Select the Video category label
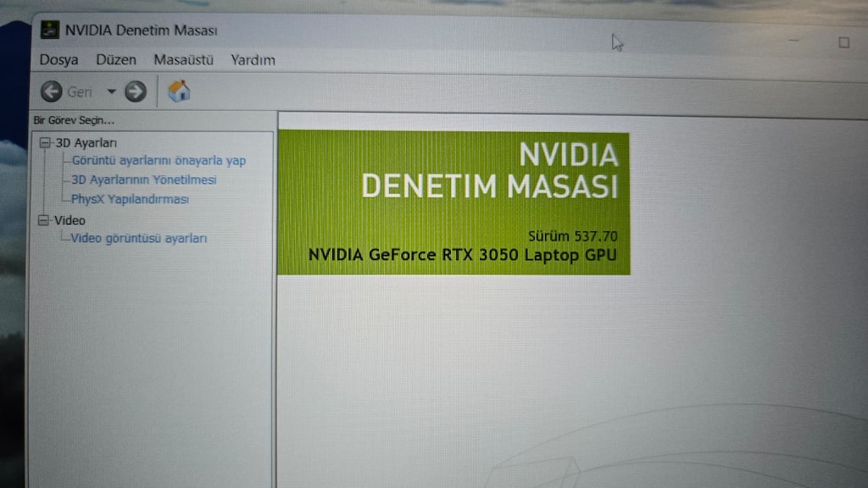Image resolution: width=868 pixels, height=488 pixels. click(70, 220)
